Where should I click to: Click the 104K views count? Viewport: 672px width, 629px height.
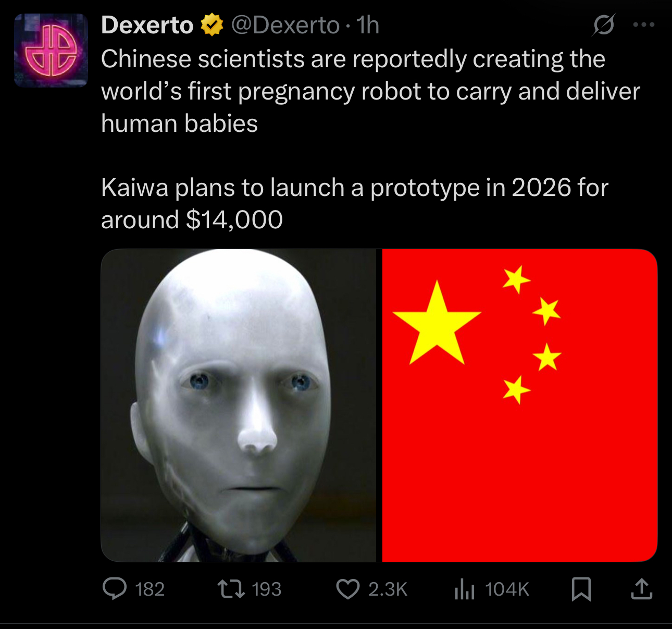coord(507,589)
